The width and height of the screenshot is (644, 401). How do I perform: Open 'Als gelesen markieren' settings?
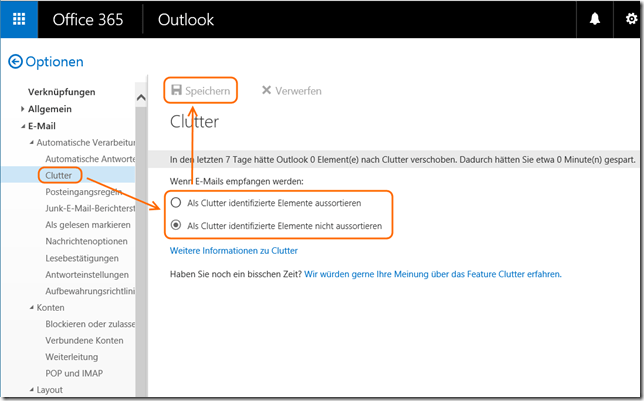88,225
